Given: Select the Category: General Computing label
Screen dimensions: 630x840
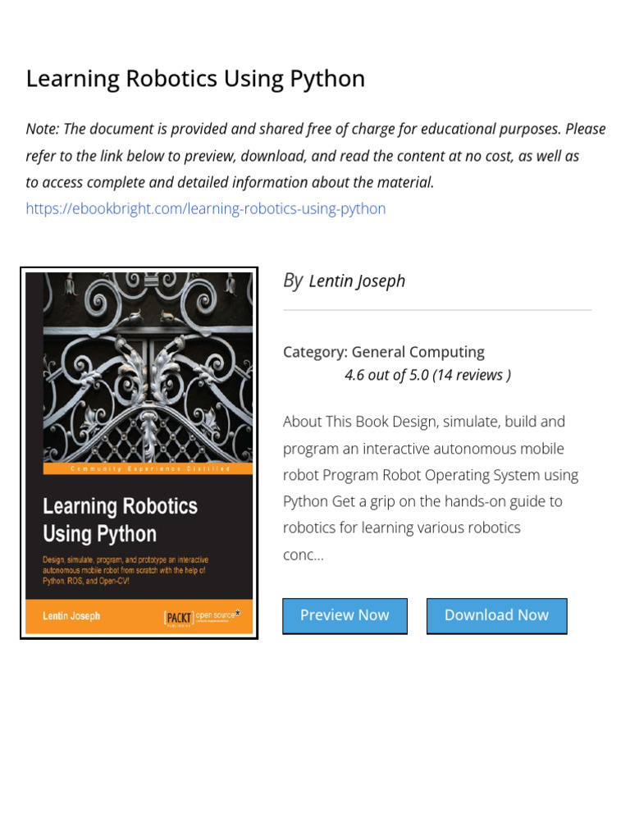Looking at the screenshot, I should point(384,352).
